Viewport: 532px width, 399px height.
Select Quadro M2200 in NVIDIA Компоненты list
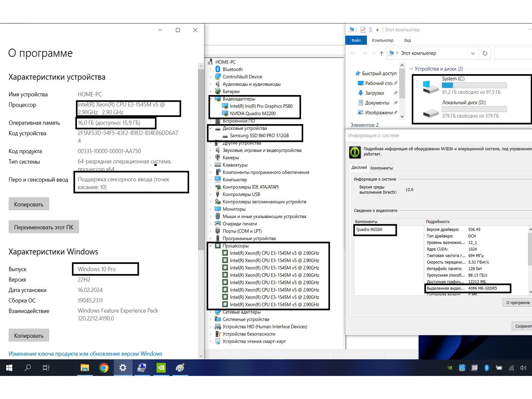369,229
